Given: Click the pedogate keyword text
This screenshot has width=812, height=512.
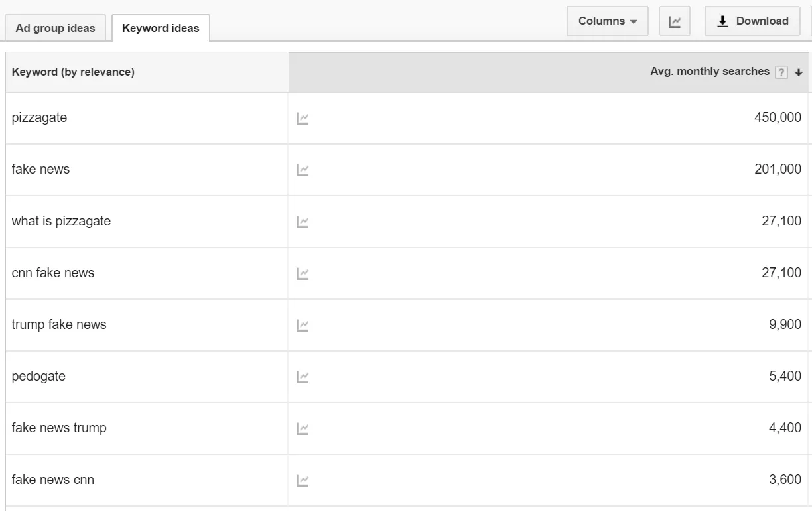Looking at the screenshot, I should [x=38, y=377].
